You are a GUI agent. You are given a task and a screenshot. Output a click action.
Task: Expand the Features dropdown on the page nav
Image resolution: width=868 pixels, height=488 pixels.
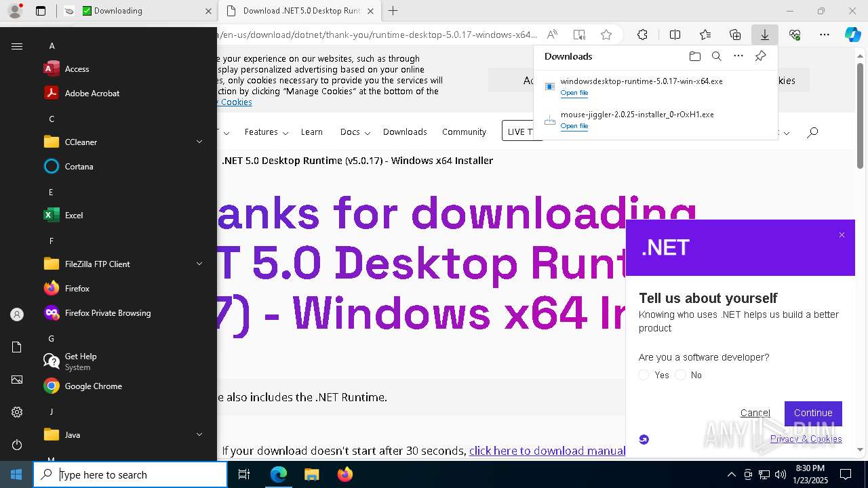tap(267, 132)
